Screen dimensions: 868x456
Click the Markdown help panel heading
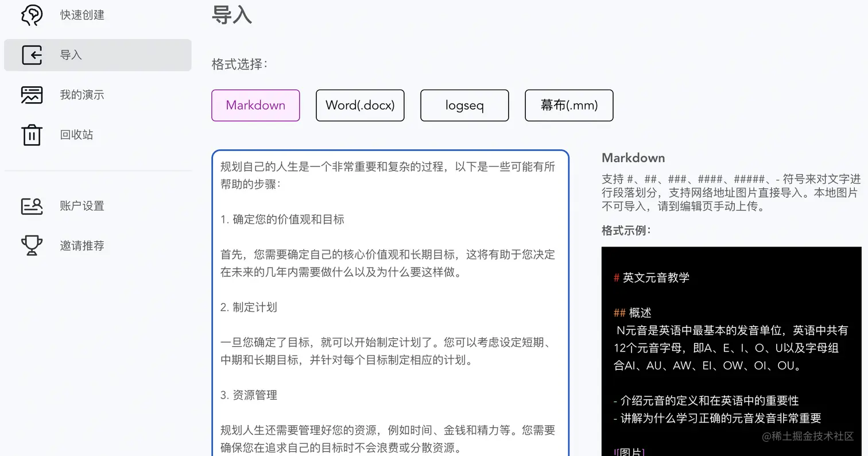(x=633, y=158)
